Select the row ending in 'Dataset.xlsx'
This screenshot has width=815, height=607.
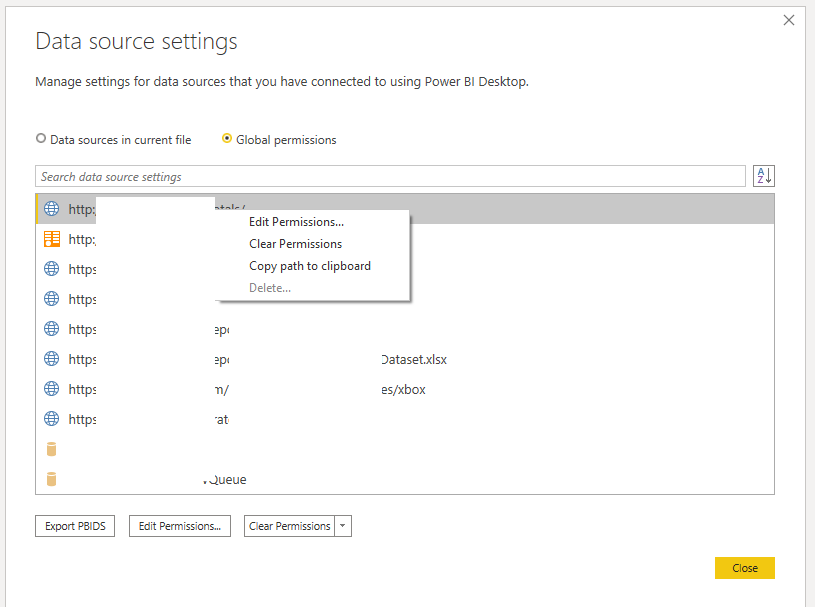coord(405,359)
